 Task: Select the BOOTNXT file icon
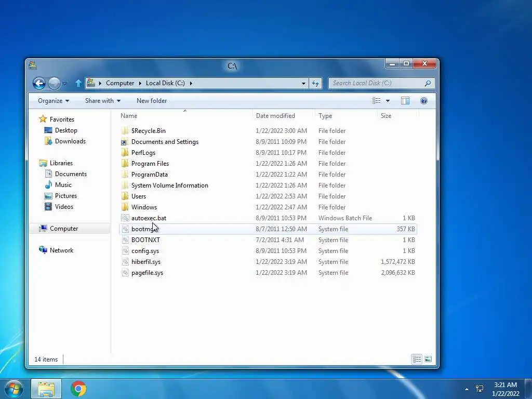click(x=125, y=240)
